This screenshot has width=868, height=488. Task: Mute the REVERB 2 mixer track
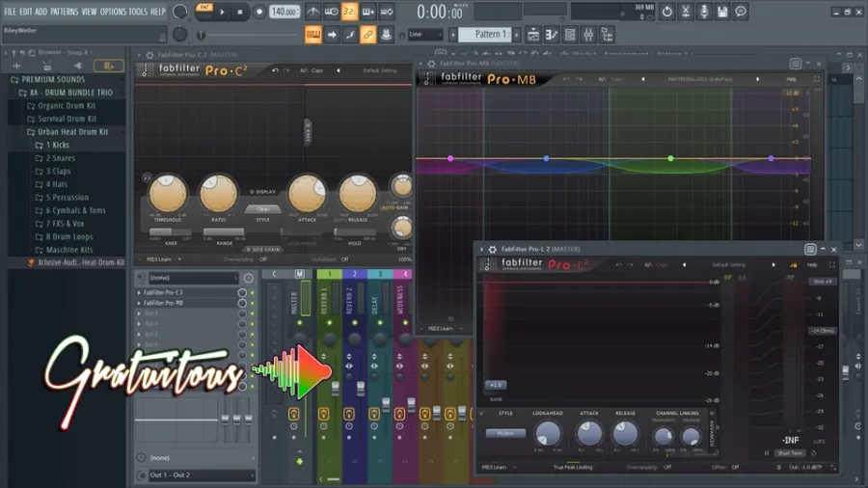pyautogui.click(x=355, y=322)
